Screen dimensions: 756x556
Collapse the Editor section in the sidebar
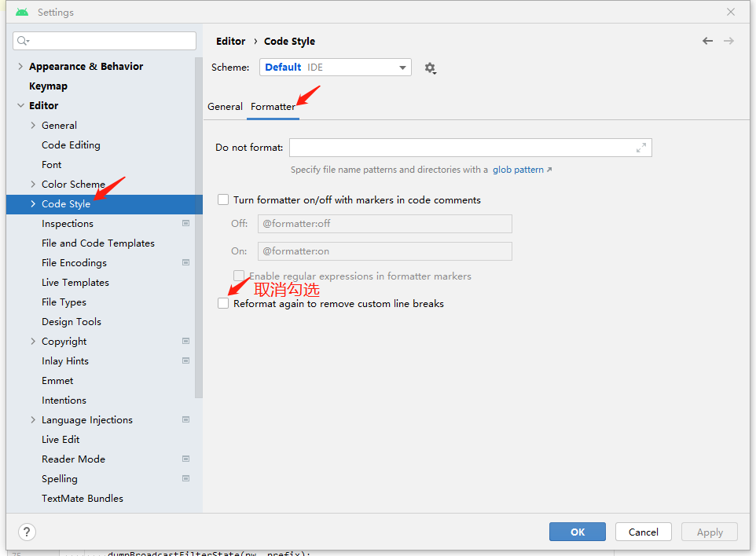[20, 105]
